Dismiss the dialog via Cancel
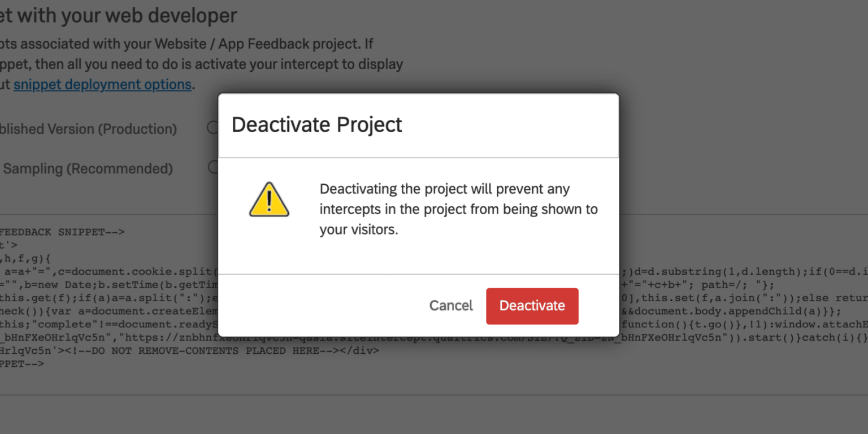Image resolution: width=868 pixels, height=434 pixels. (451, 306)
